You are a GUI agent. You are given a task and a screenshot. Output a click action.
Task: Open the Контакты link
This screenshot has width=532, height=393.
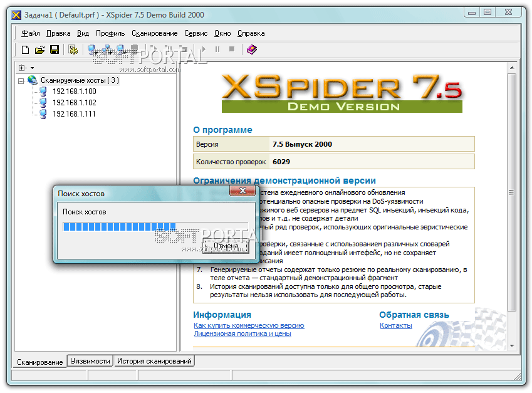395,325
